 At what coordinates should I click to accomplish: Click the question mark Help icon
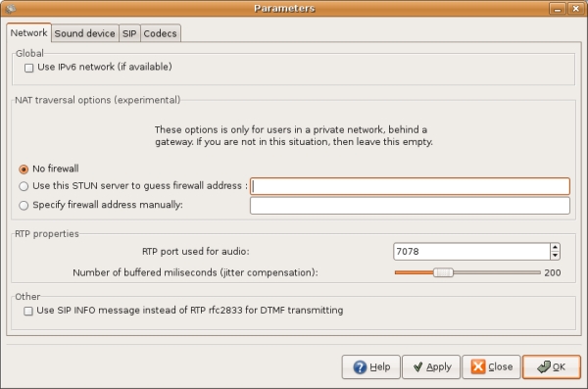click(360, 366)
